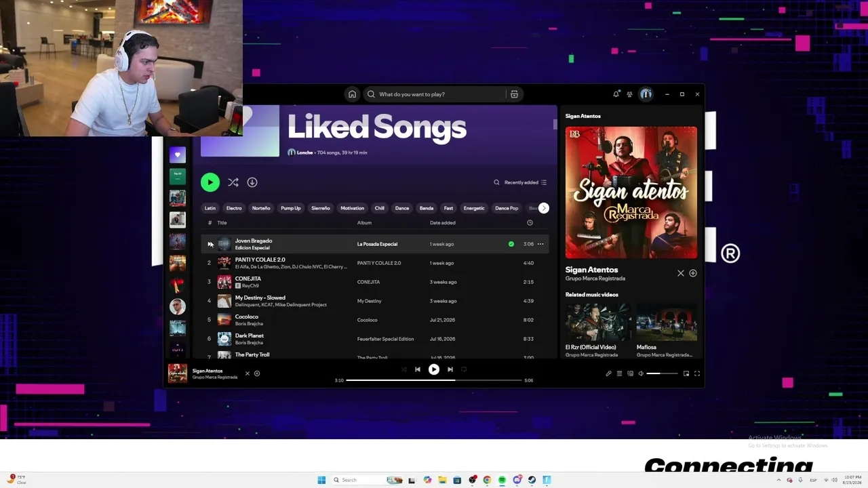Select the Cocoloco song title

247,317
